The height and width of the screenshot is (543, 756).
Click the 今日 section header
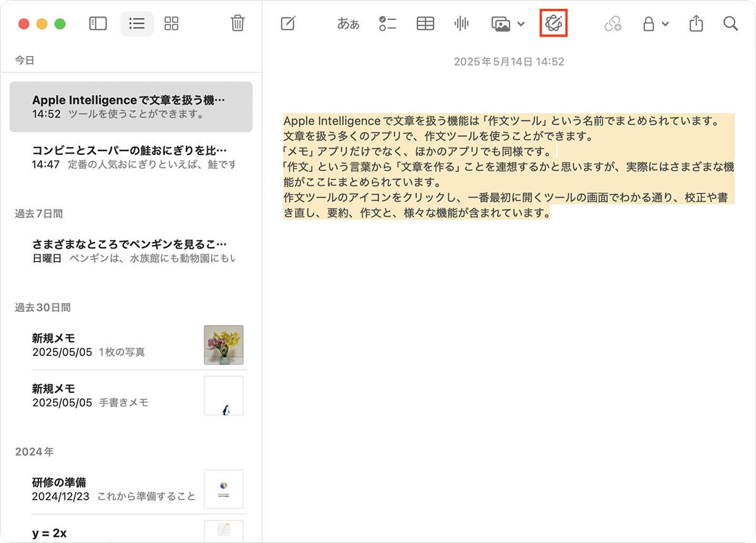(25, 60)
